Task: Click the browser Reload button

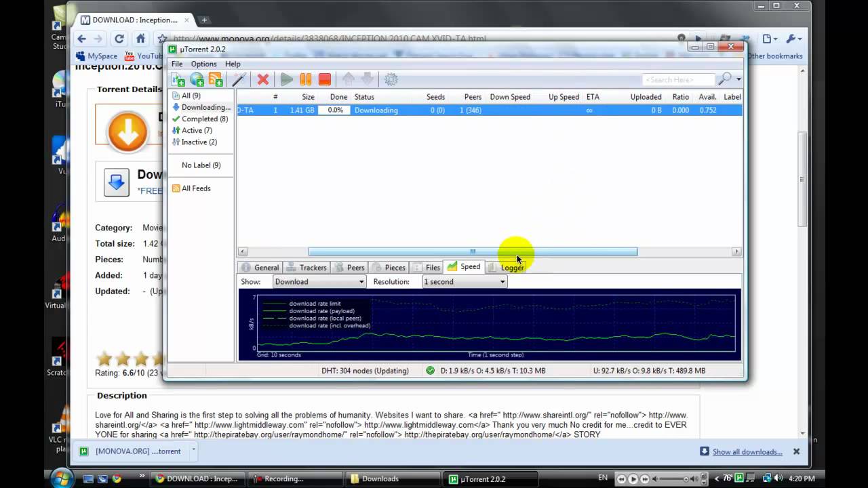Action: click(119, 39)
